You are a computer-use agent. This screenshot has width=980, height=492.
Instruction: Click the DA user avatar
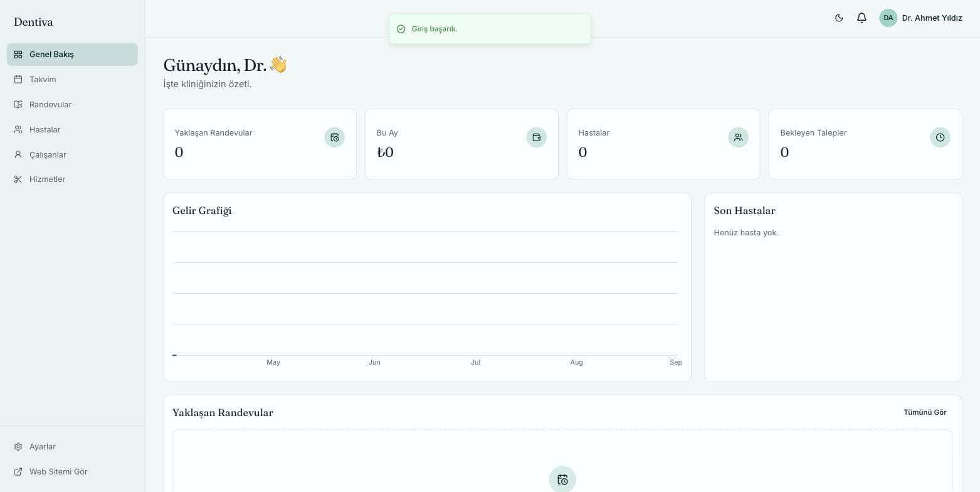click(x=888, y=18)
